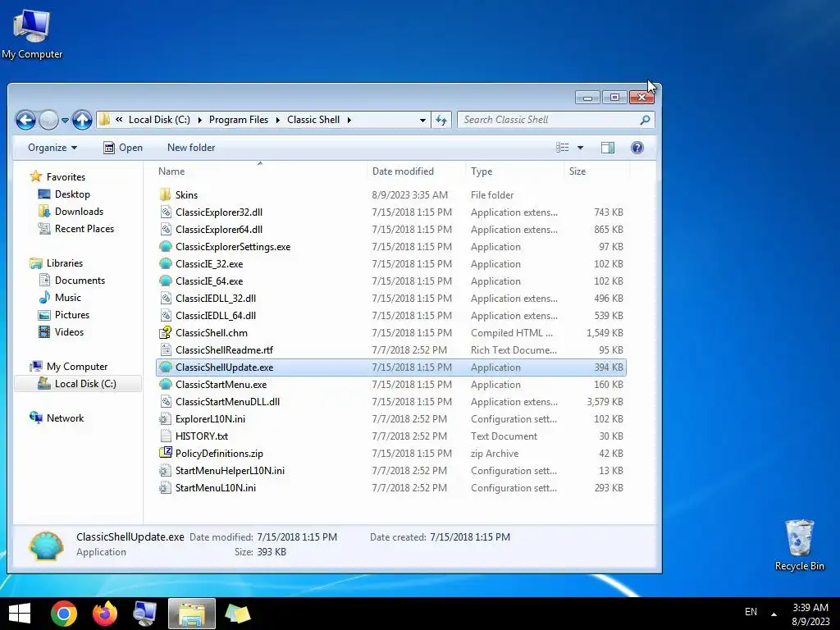Expand arrow after Local Disk (C:) breadcrumb
840x630 pixels.
coord(199,120)
